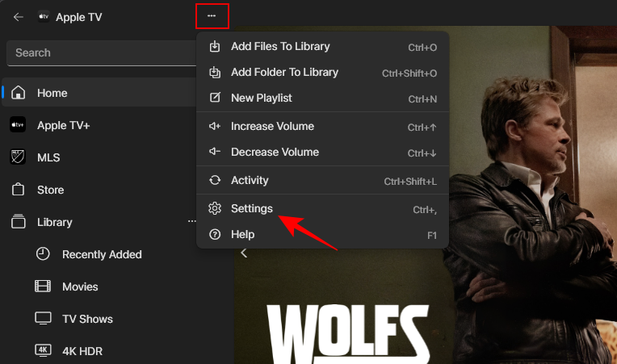Open Store label in sidebar
617x364 pixels.
click(x=50, y=190)
